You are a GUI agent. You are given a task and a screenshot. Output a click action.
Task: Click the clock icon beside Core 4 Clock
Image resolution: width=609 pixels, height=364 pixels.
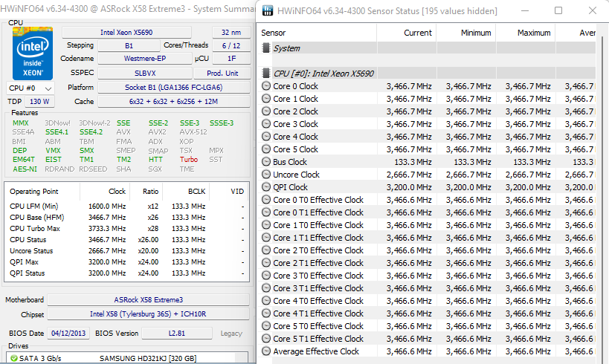(266, 137)
